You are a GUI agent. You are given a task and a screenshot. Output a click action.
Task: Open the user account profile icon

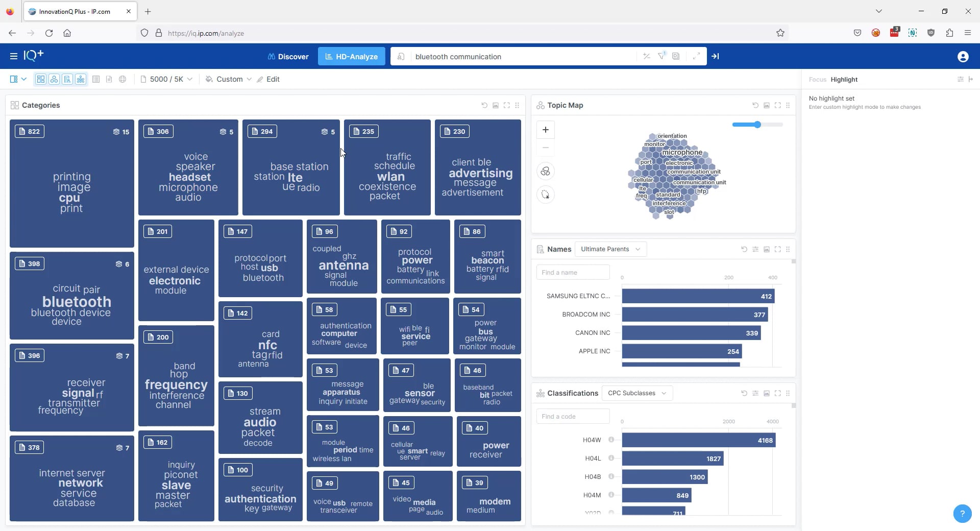click(963, 57)
